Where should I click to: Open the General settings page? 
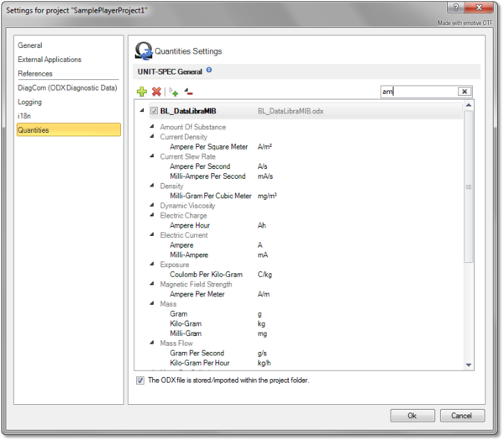coord(30,45)
